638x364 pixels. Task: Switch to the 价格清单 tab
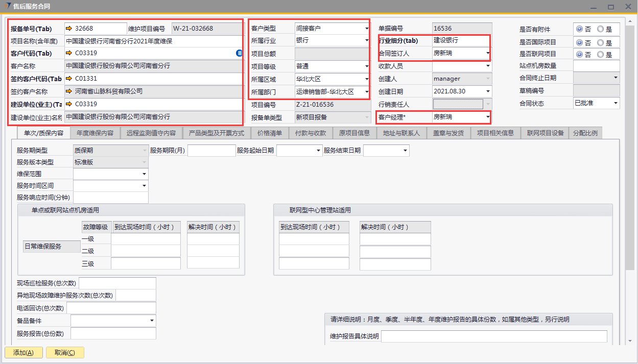(269, 133)
